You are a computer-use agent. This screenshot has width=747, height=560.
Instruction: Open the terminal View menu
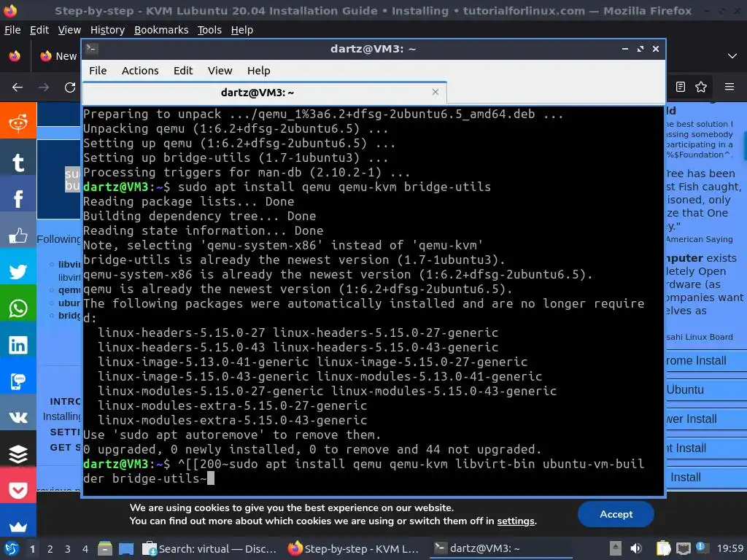(220, 71)
